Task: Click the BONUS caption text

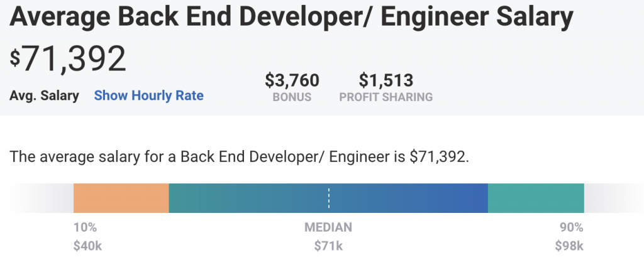Action: (x=292, y=97)
